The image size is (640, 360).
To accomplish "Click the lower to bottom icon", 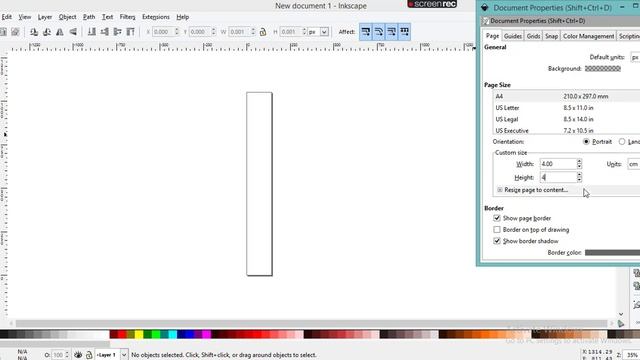I will (92, 32).
